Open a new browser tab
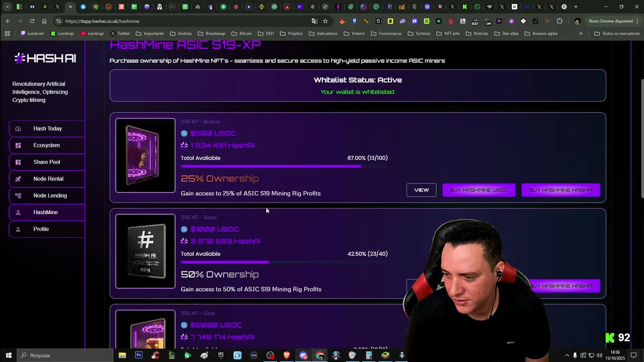644x362 pixels. pos(576,7)
